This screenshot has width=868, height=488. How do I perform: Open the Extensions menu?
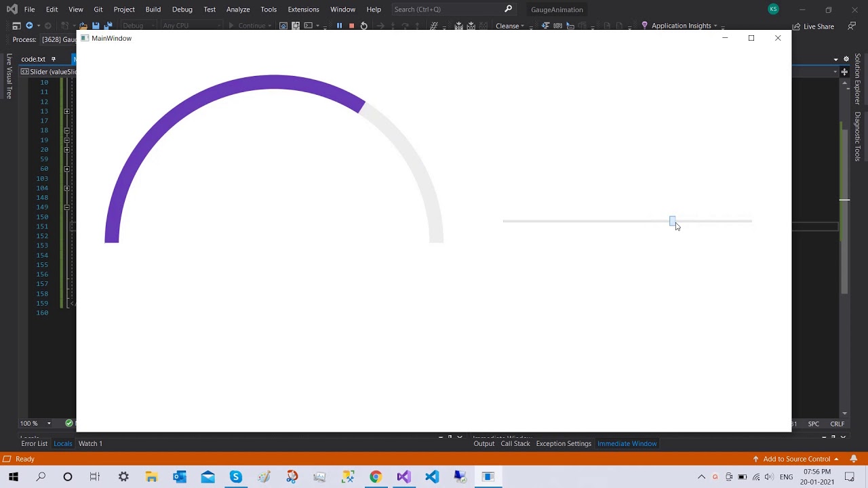pyautogui.click(x=303, y=9)
